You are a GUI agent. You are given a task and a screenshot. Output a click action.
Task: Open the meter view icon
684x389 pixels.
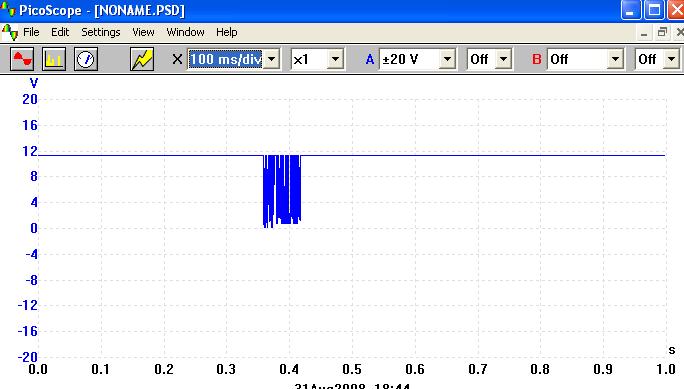86,59
